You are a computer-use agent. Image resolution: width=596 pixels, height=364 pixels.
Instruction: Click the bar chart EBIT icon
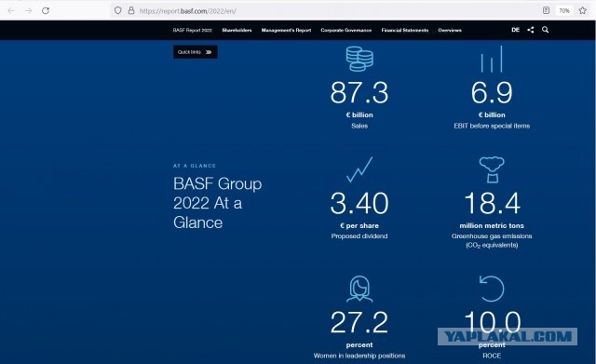492,59
